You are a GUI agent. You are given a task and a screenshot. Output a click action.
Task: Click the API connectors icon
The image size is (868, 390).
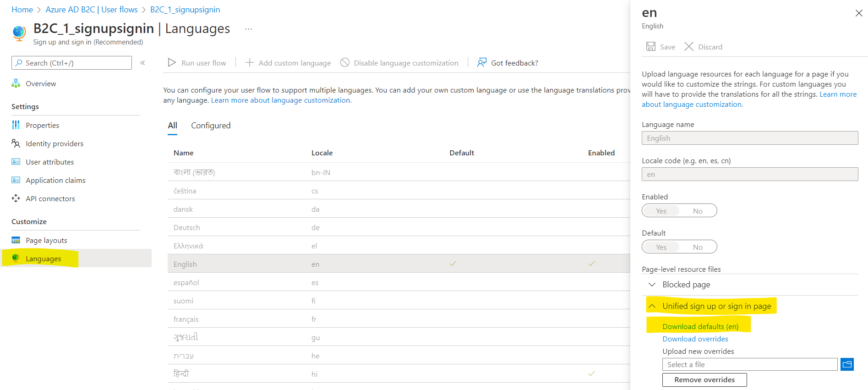(x=16, y=198)
